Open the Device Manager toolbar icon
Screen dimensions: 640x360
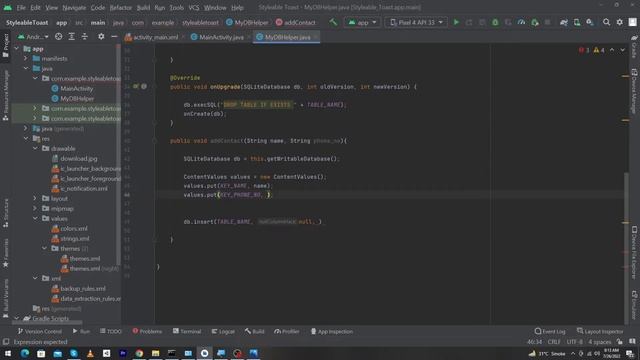click(577, 22)
